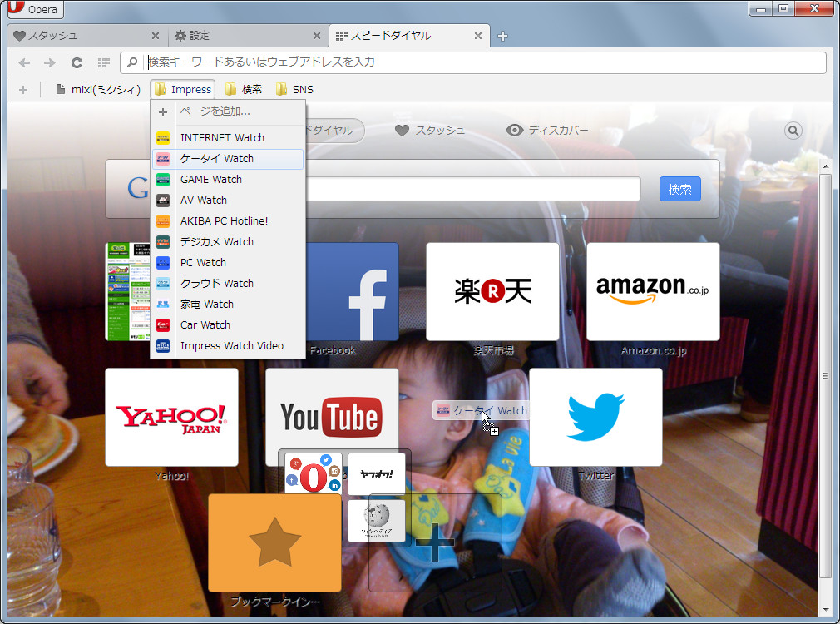Screen dimensions: 840x624
Task: Open the 楽天市場 speed dial tile
Action: coord(492,292)
